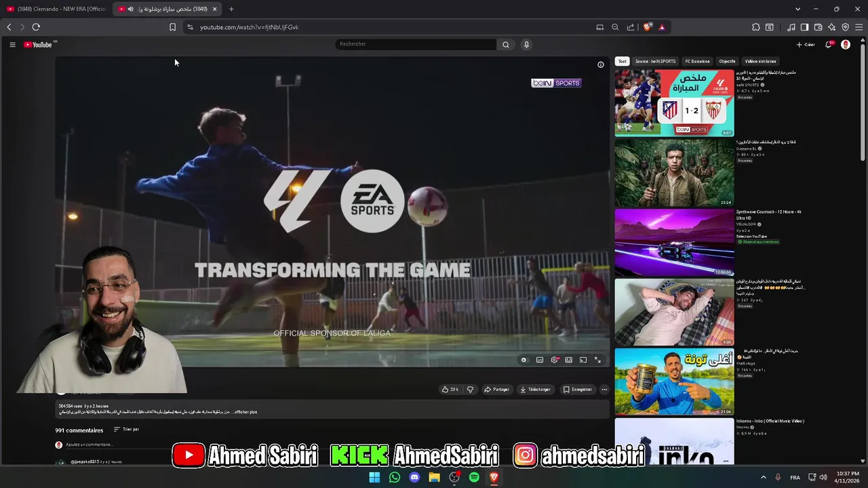Select the Tout filter chip
The height and width of the screenshot is (488, 868).
coord(622,61)
